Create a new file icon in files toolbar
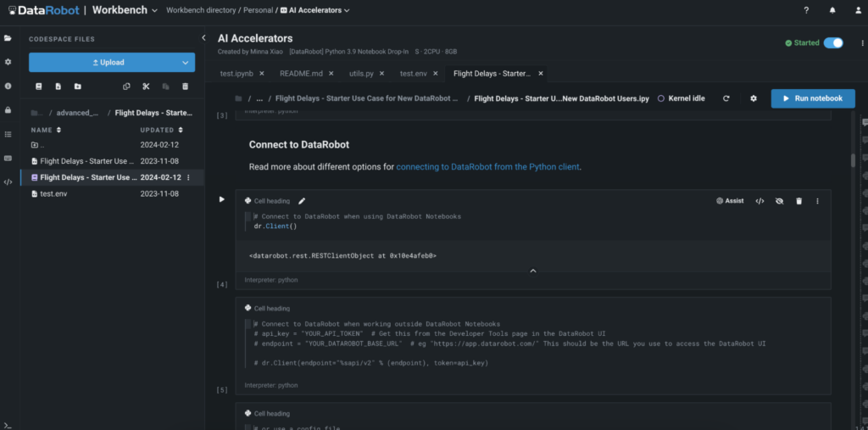The image size is (868, 430). click(58, 87)
